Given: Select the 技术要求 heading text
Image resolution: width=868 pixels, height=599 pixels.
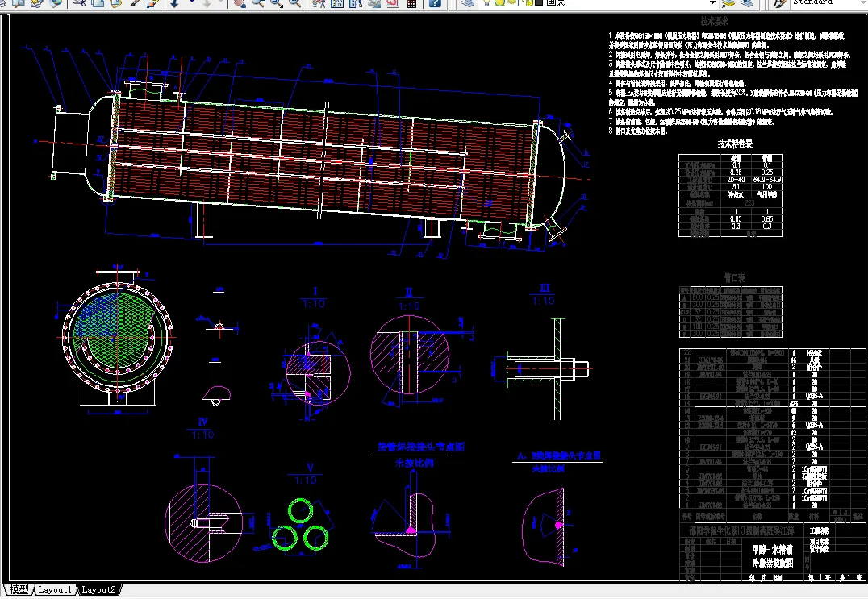Looking at the screenshot, I should (715, 21).
